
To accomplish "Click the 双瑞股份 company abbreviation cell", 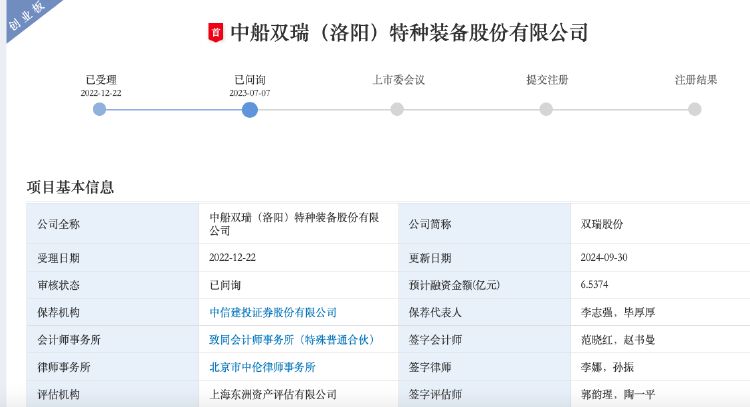I will [601, 224].
